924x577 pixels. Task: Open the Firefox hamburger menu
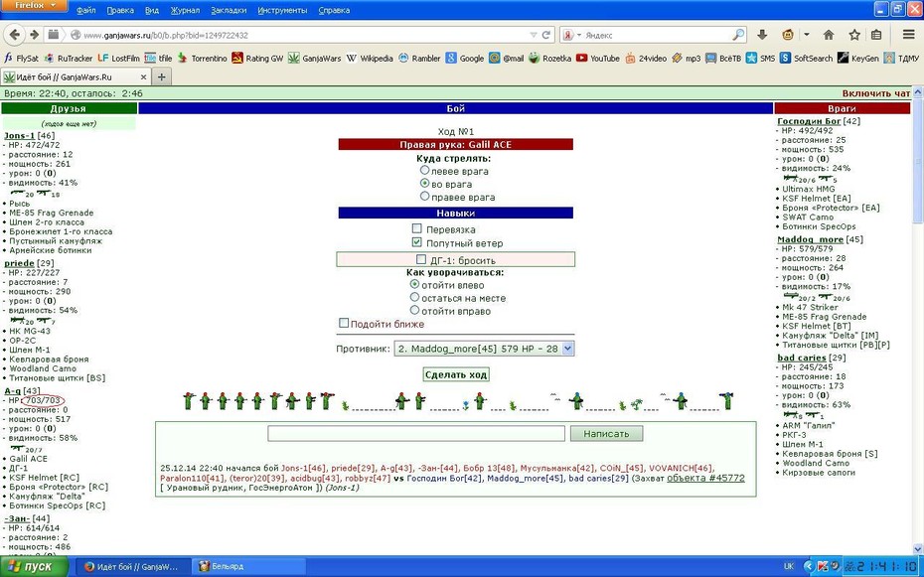pyautogui.click(x=909, y=35)
